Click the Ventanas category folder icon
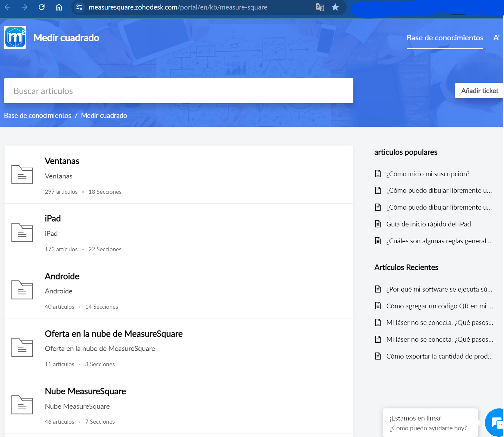Viewport: 504px width, 437px height. point(22,174)
